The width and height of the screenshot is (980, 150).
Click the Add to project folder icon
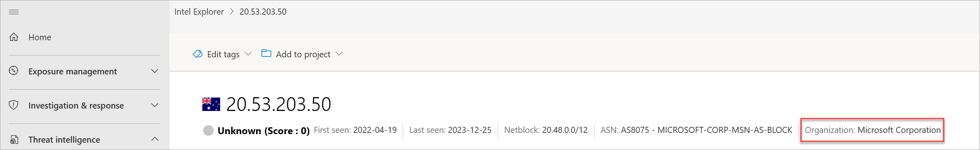click(x=266, y=53)
